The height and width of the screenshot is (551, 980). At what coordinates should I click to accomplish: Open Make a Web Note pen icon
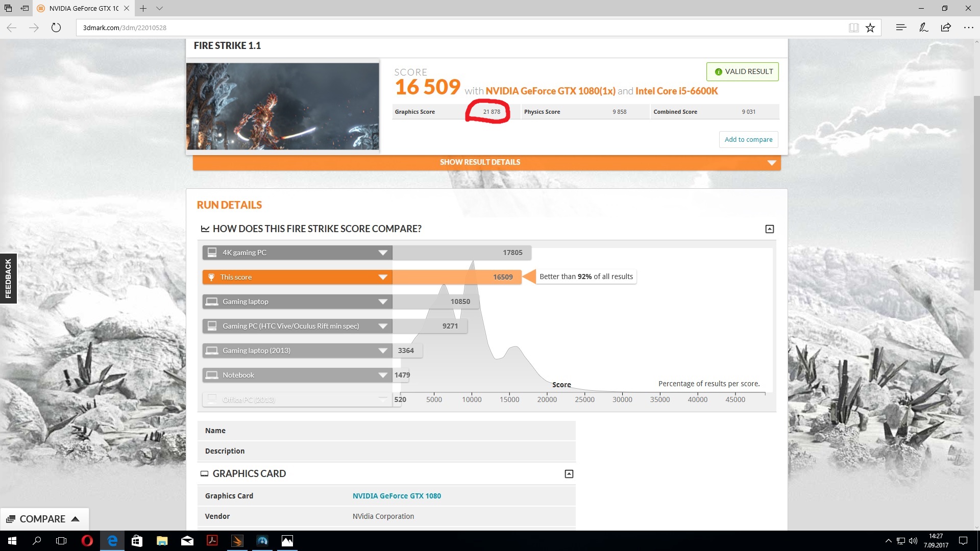point(923,28)
